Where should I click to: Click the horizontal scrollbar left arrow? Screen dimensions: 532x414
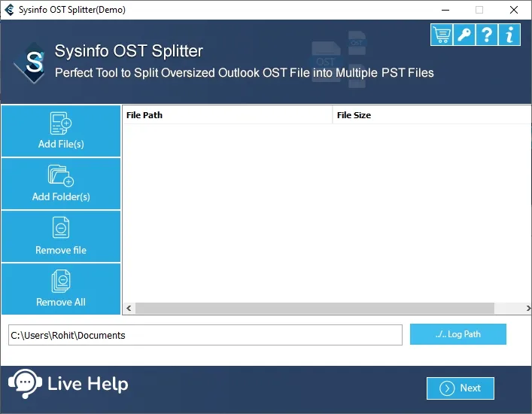click(129, 308)
